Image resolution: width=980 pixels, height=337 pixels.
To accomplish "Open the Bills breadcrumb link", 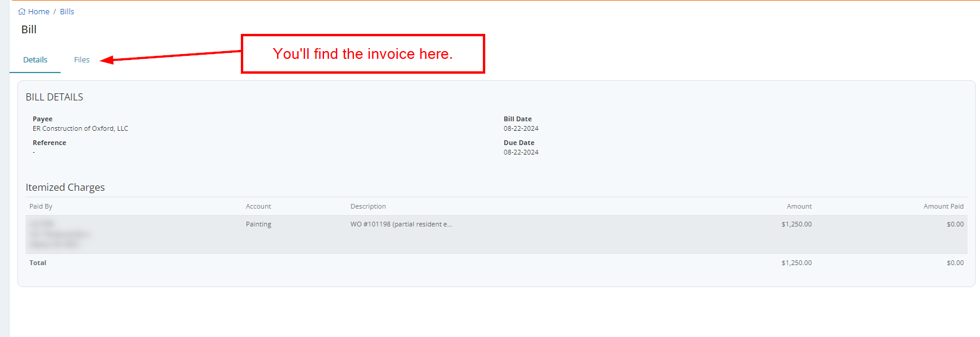I will (67, 11).
